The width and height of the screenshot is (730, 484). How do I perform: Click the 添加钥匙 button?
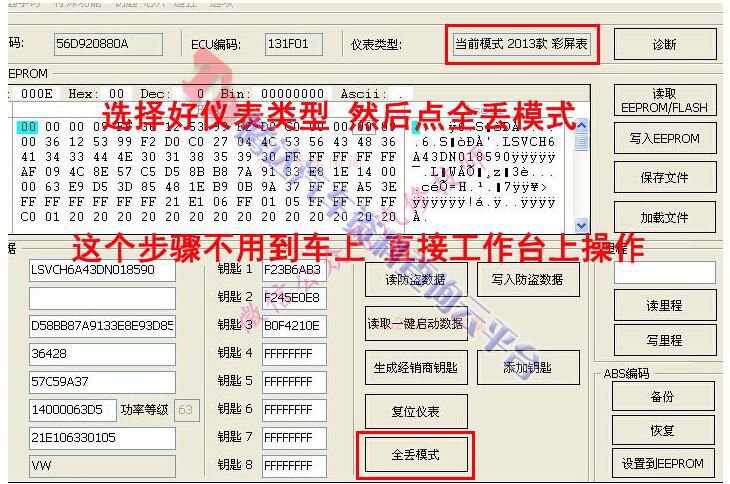coord(528,368)
